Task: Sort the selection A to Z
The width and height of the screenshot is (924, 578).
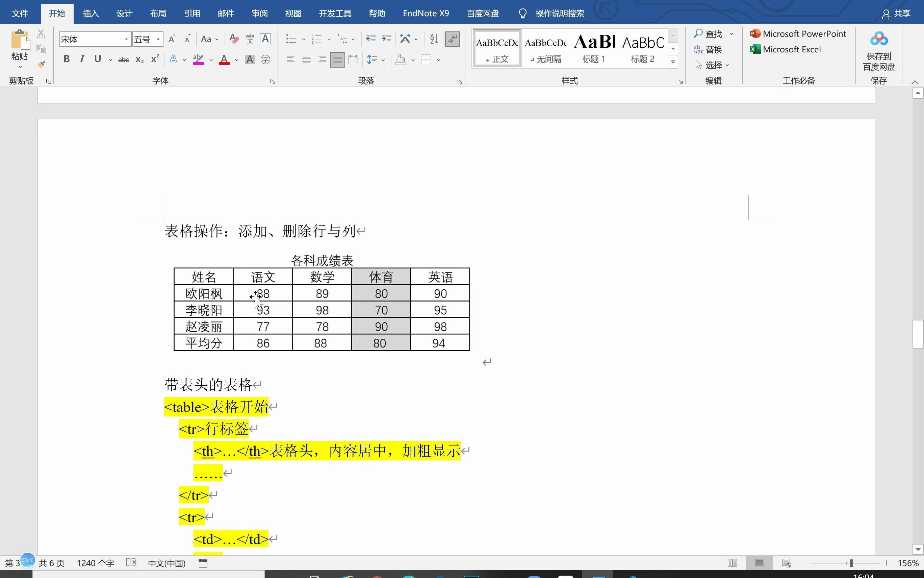Action: coord(434,39)
